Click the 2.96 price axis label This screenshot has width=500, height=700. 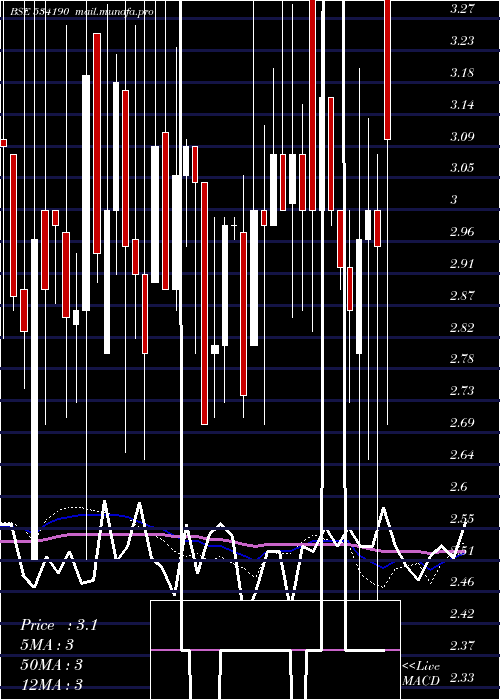pos(461,232)
